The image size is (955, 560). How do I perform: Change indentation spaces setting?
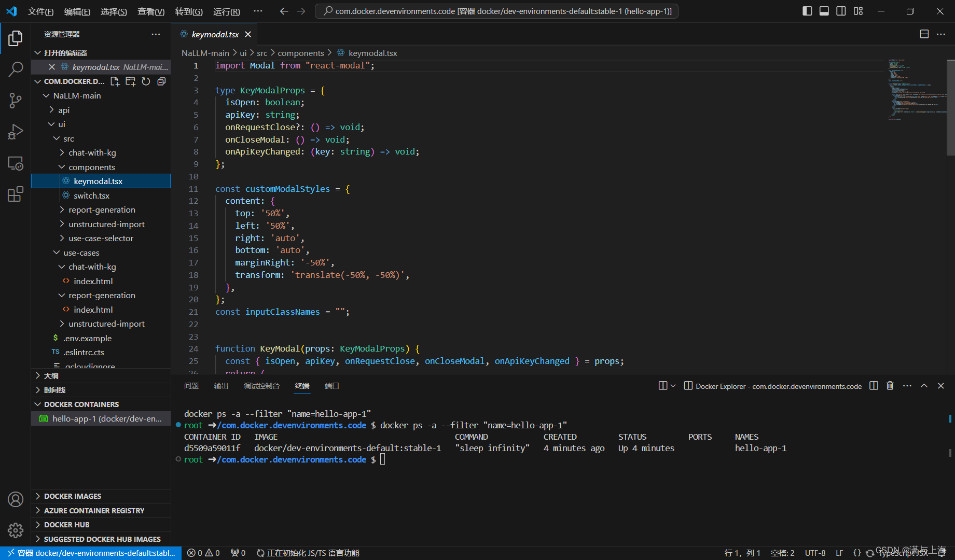coord(782,553)
